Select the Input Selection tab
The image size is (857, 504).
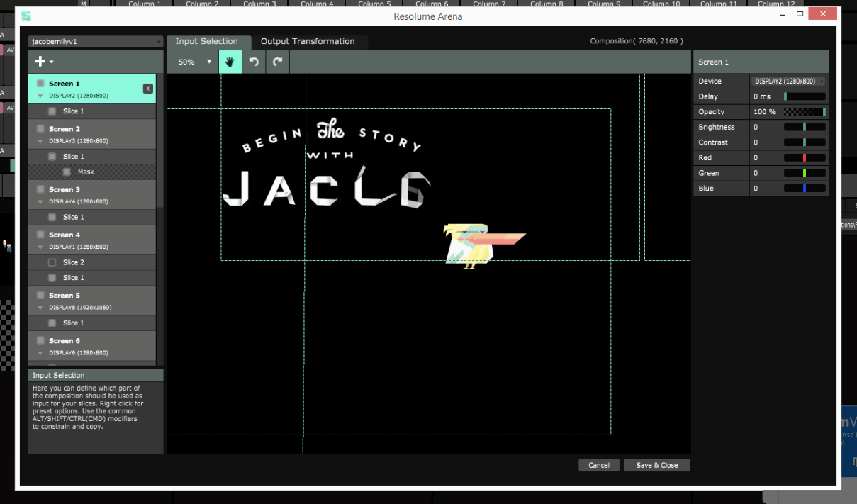tap(207, 42)
